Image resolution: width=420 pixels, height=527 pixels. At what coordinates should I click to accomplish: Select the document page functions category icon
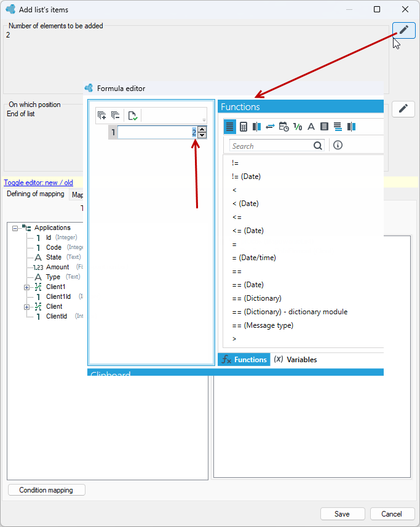[x=324, y=127]
